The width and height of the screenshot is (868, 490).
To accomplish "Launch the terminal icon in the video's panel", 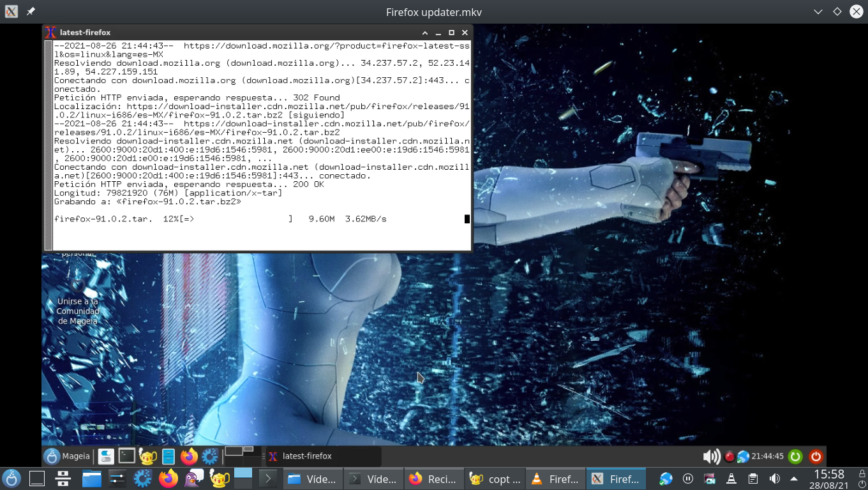I will [x=127, y=456].
